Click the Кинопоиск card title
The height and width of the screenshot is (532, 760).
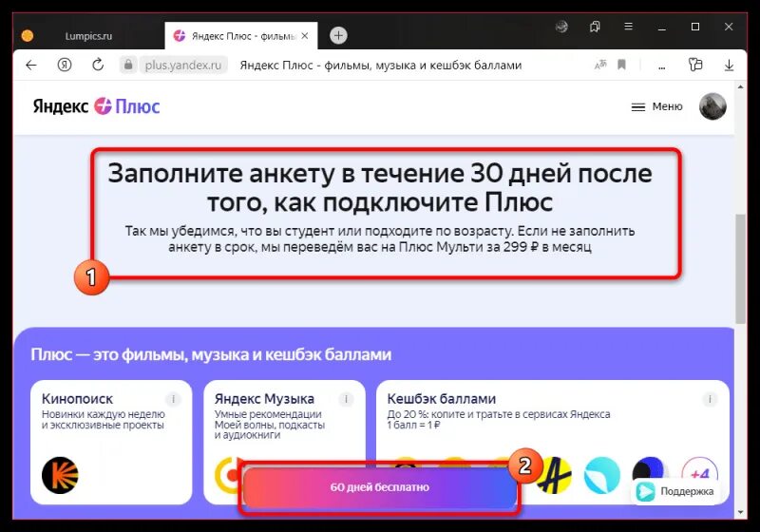click(77, 399)
